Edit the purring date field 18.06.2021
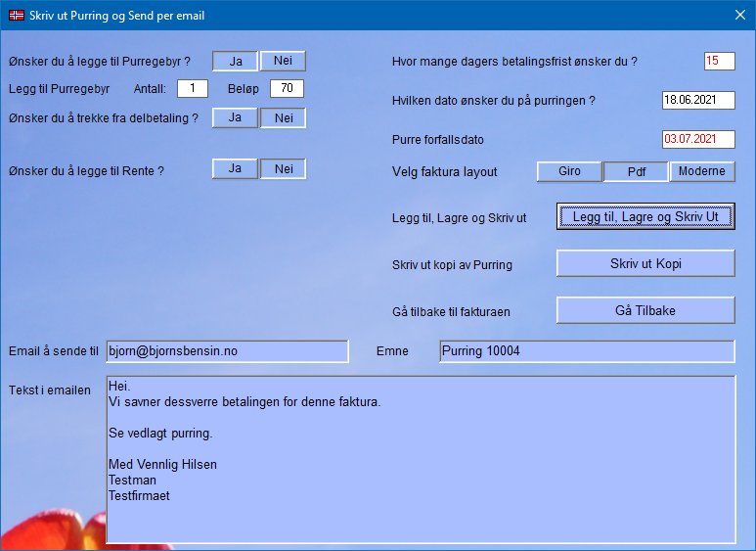756x551 pixels. [698, 101]
